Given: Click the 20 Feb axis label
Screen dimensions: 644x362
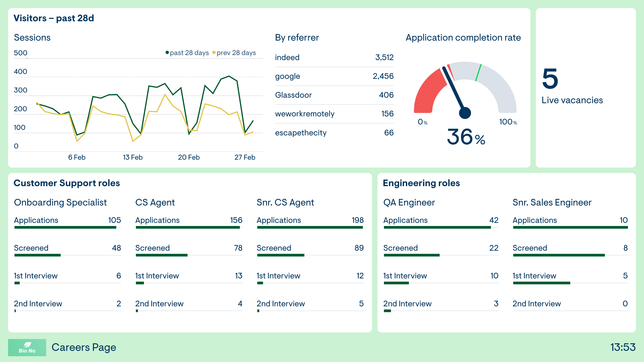Looking at the screenshot, I should pyautogui.click(x=189, y=157).
